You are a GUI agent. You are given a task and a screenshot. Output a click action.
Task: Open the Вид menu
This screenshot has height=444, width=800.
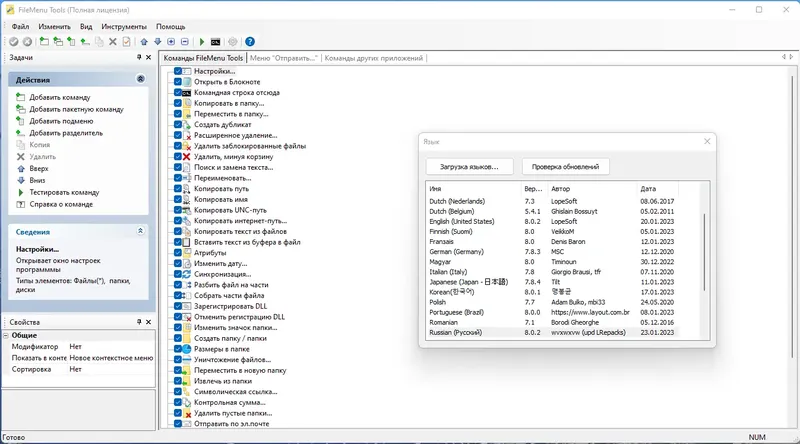tap(86, 27)
